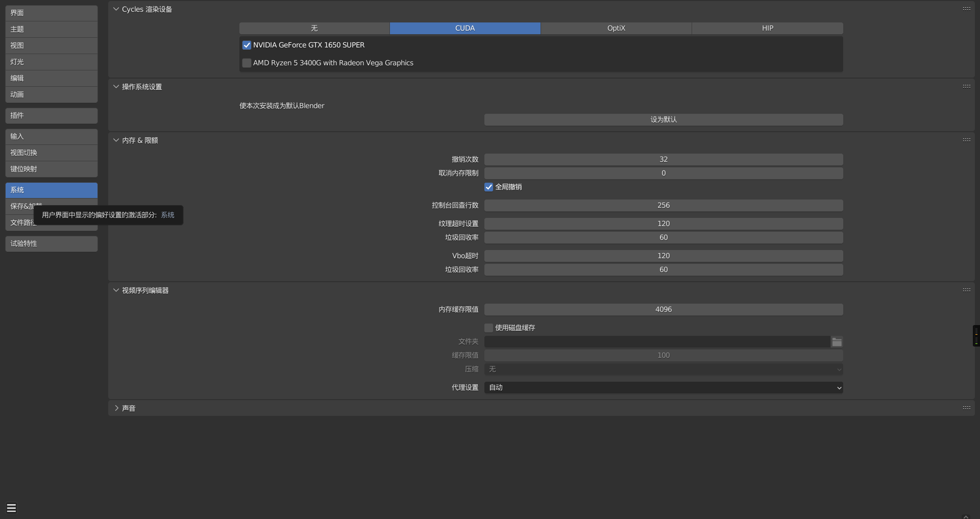980x519 pixels.
Task: Open the 灯光 preferences section
Action: [52, 62]
